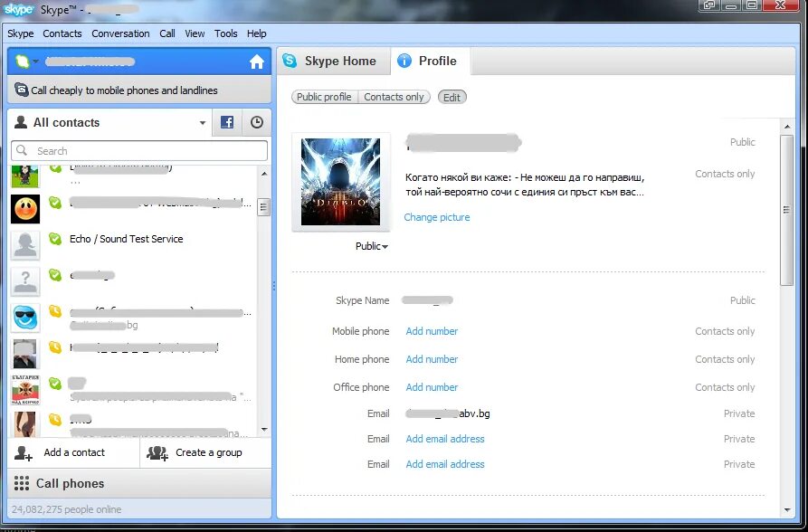Open the Public picture visibility dropdown
Image resolution: width=808 pixels, height=532 pixels.
[372, 246]
